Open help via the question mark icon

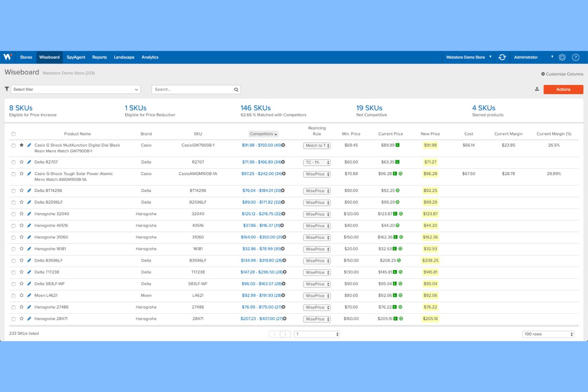click(x=576, y=57)
